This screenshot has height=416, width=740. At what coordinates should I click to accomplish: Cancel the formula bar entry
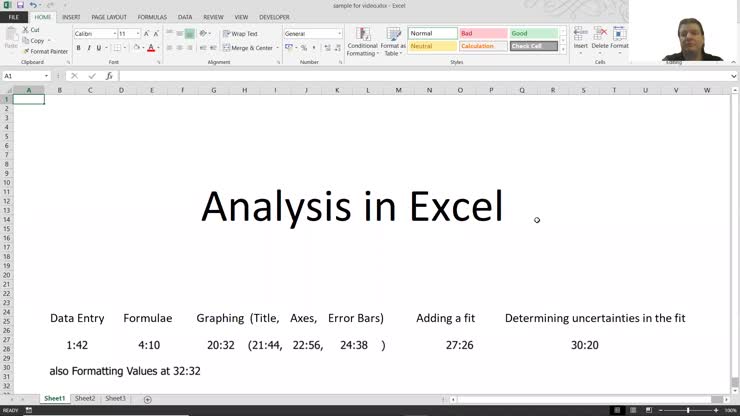tap(75, 76)
